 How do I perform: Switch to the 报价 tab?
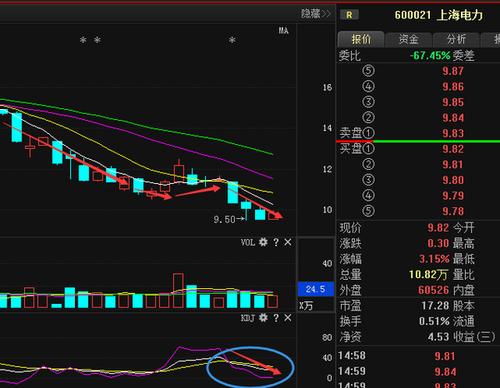[361, 39]
